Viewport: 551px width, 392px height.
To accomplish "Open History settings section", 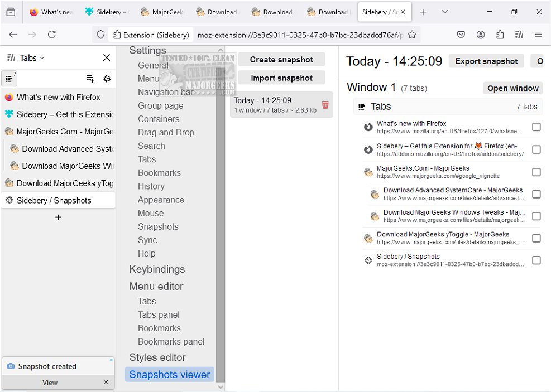I will point(151,186).
